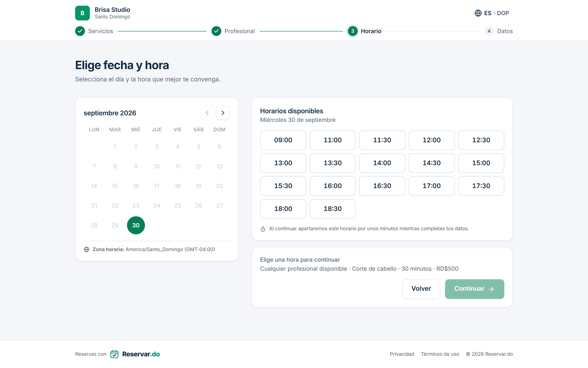The width and height of the screenshot is (588, 368).
Task: Click the Zona horaria America/Santo_Domingo text
Action: (154, 249)
